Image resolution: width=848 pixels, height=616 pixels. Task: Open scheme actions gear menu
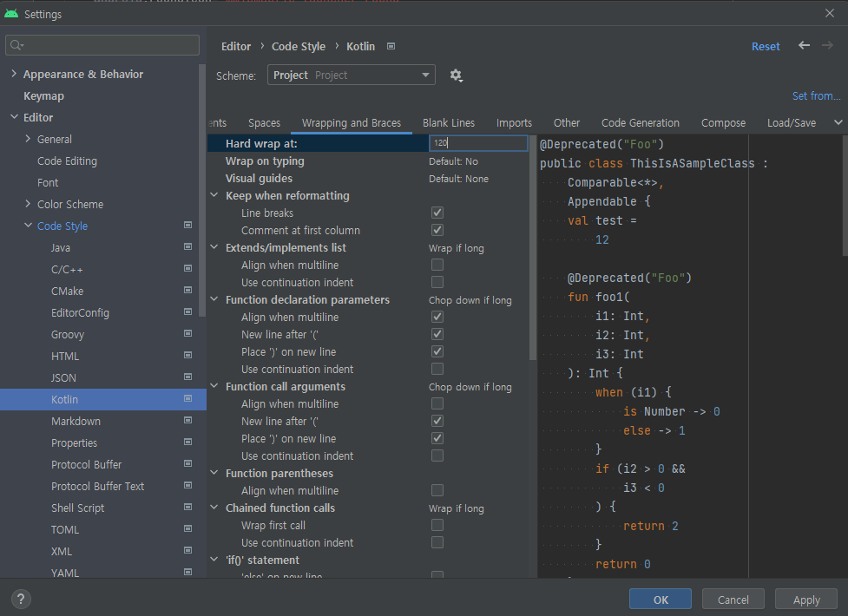[456, 75]
